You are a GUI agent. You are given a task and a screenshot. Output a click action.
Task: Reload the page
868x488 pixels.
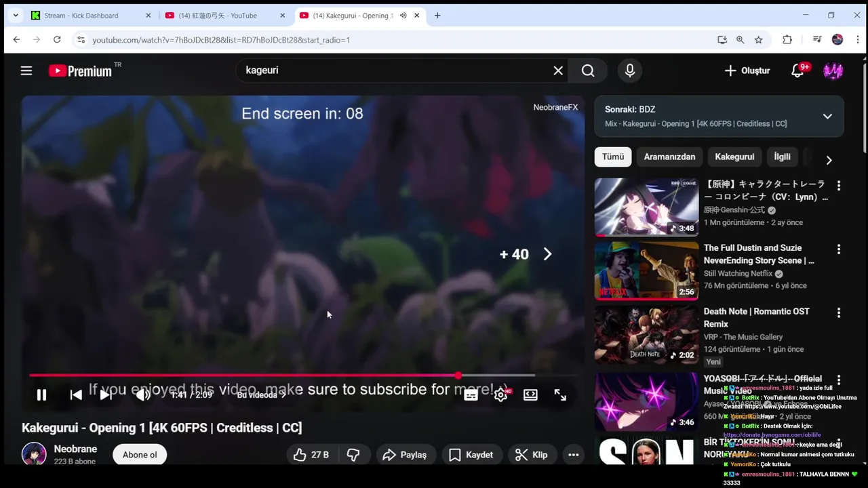tap(57, 40)
